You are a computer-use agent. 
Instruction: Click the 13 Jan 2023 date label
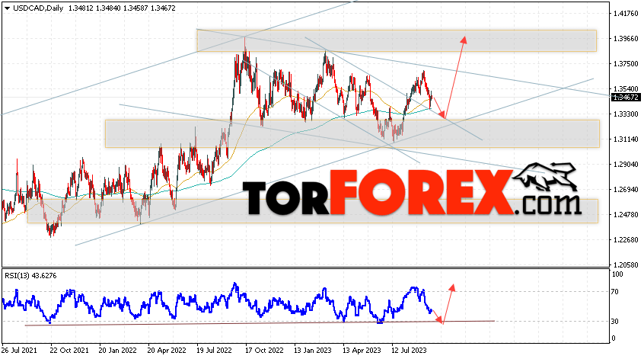[x=313, y=351]
